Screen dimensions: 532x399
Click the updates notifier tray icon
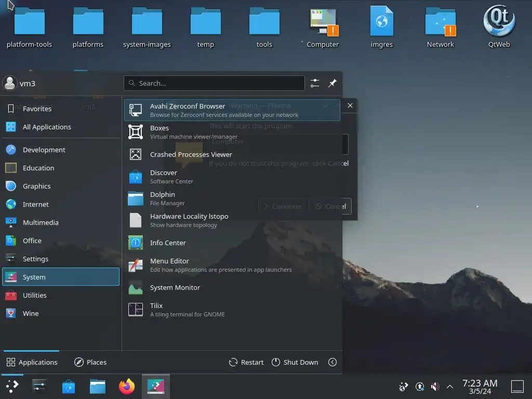[420, 387]
